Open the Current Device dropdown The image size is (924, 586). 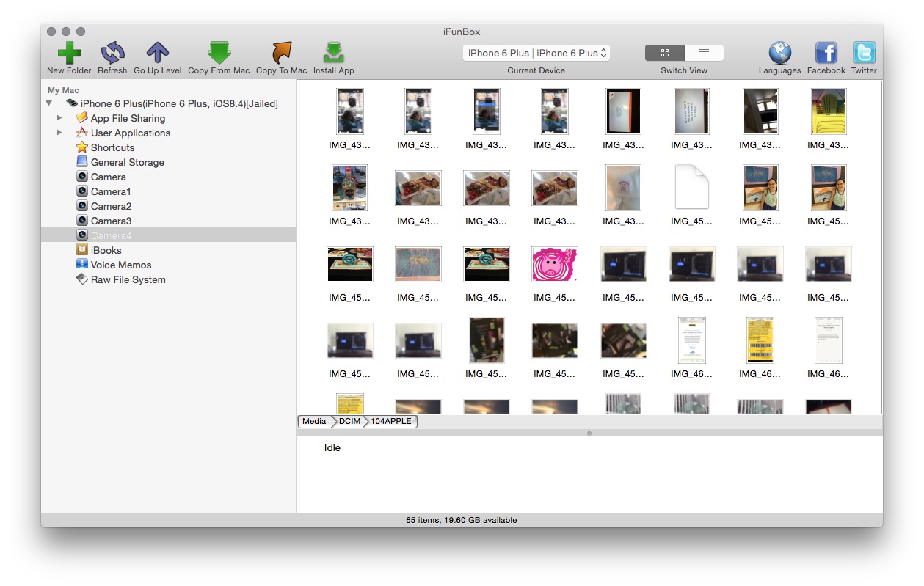pos(536,53)
